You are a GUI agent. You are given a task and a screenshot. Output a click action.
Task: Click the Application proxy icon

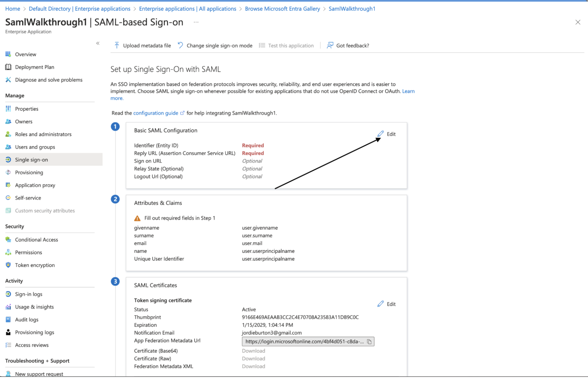[8, 185]
